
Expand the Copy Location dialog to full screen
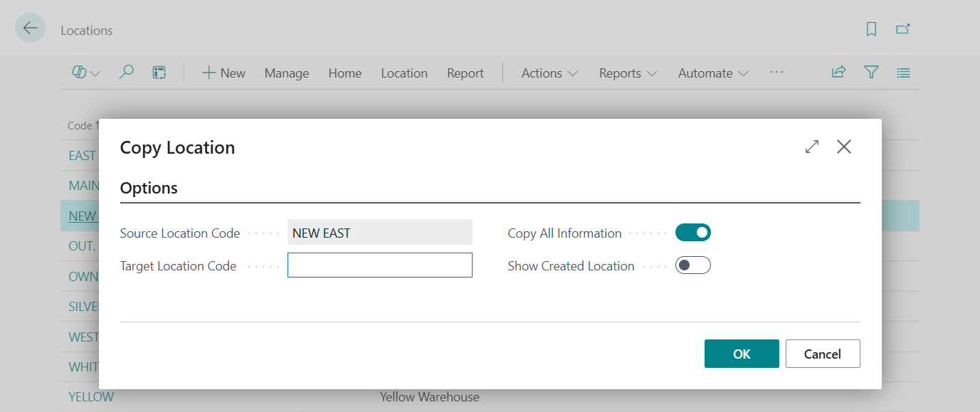click(x=811, y=147)
